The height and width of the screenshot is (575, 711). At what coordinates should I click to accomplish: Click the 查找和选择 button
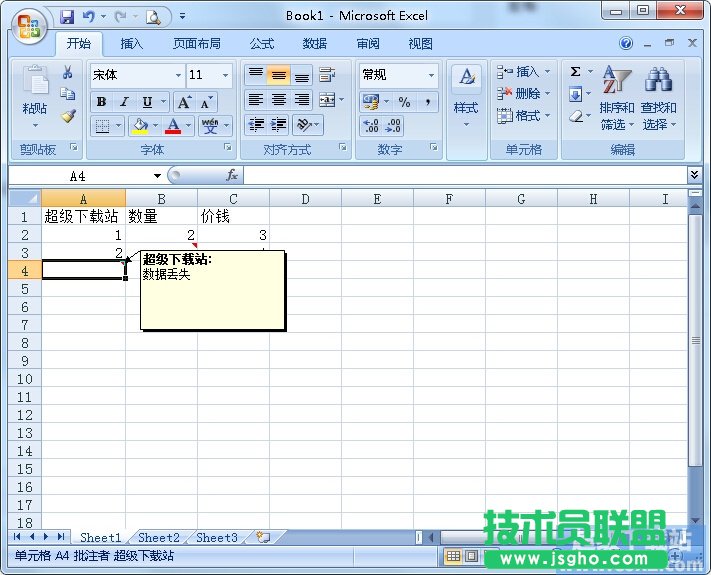[x=659, y=100]
